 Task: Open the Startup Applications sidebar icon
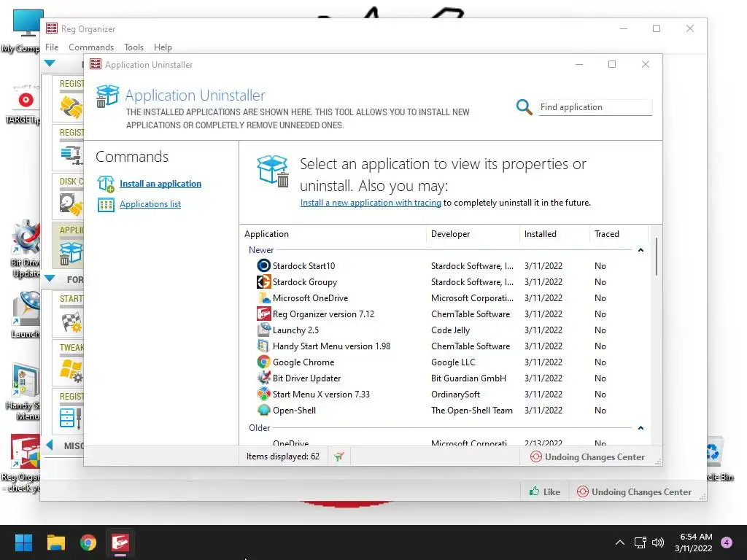tap(71, 322)
